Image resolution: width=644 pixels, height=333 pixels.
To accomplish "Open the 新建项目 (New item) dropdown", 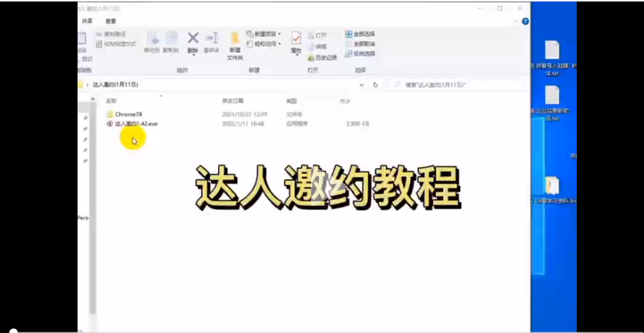I will pyautogui.click(x=264, y=34).
